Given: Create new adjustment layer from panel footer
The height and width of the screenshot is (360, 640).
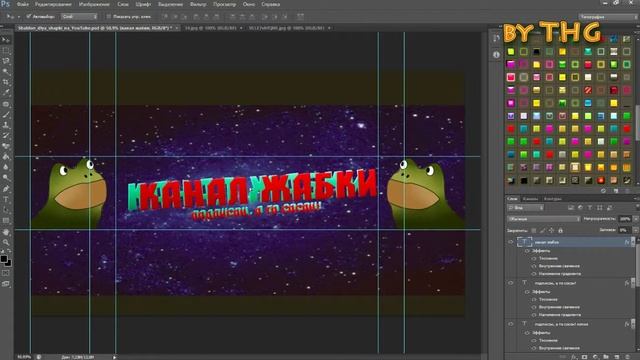Looking at the screenshot, I should point(595,357).
